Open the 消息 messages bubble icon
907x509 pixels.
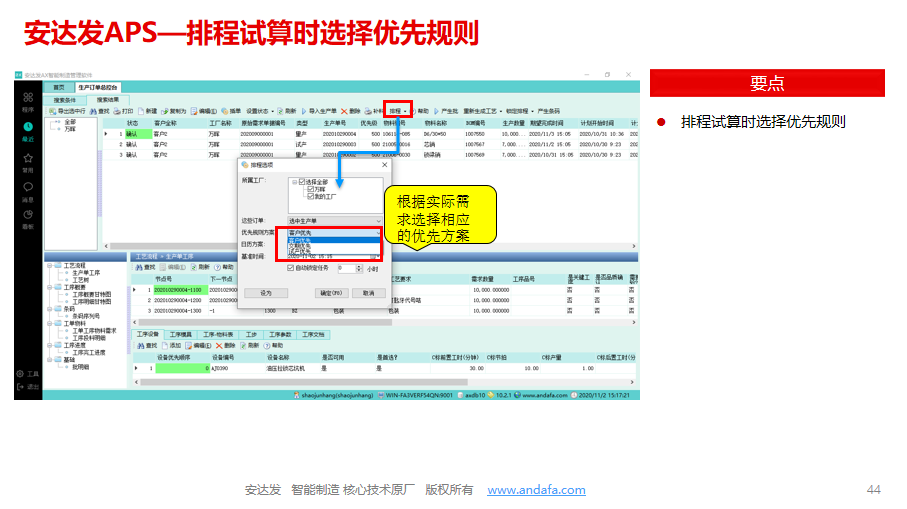[28, 187]
